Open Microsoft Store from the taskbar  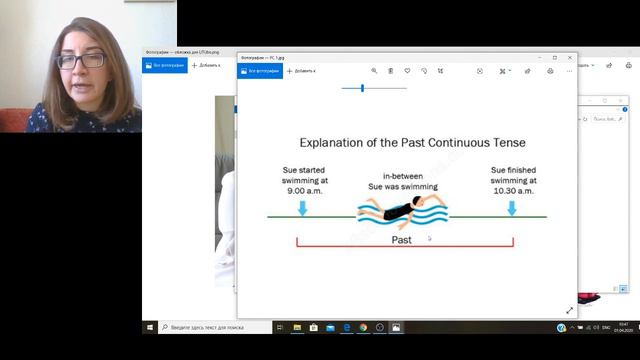pos(313,327)
